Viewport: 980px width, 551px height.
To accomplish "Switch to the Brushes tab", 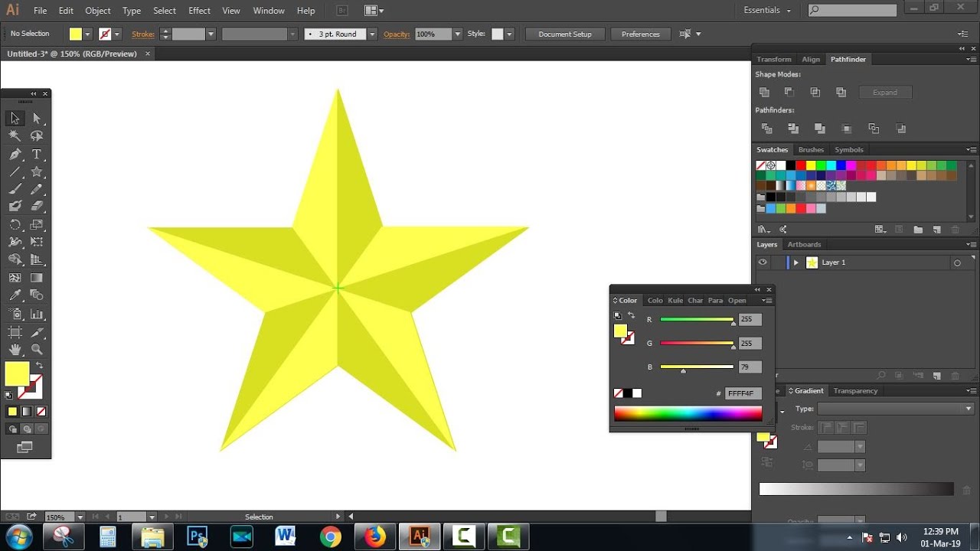I will pos(811,149).
